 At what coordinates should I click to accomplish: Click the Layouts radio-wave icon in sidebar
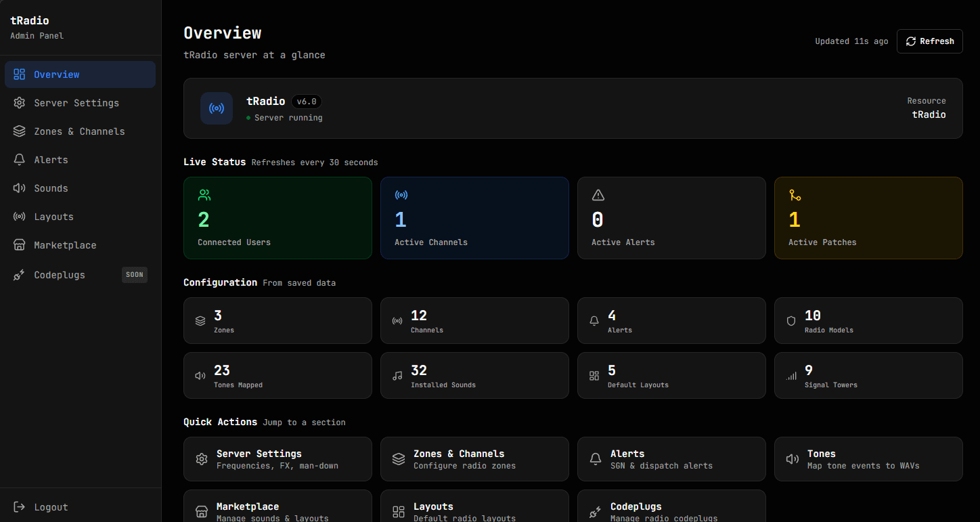(20, 217)
